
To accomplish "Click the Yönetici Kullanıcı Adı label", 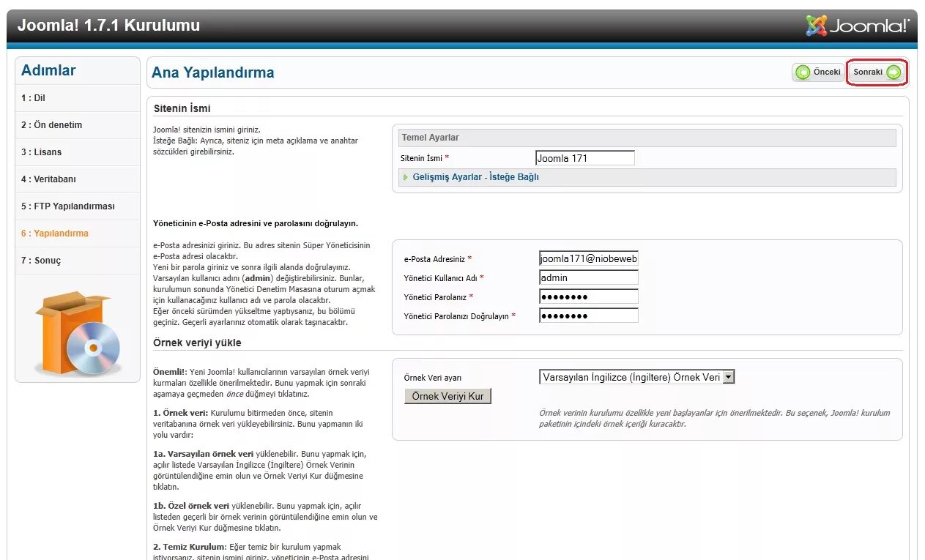I will click(x=444, y=278).
